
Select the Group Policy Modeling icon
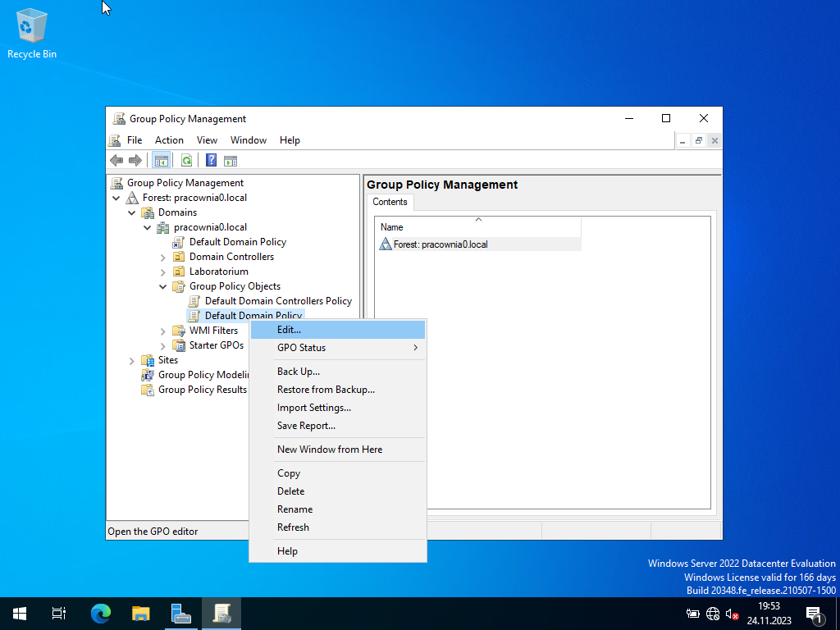(148, 374)
